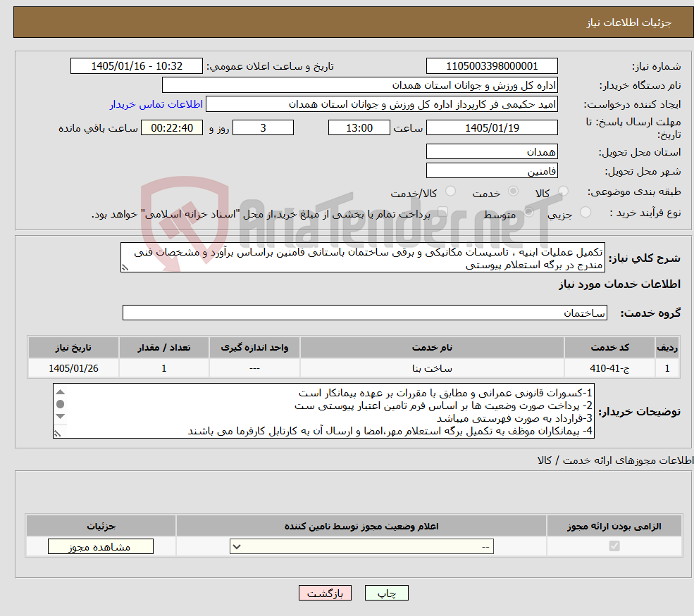Click the need date cell 1405/01/26
This screenshot has height=616, width=694.
point(73,368)
